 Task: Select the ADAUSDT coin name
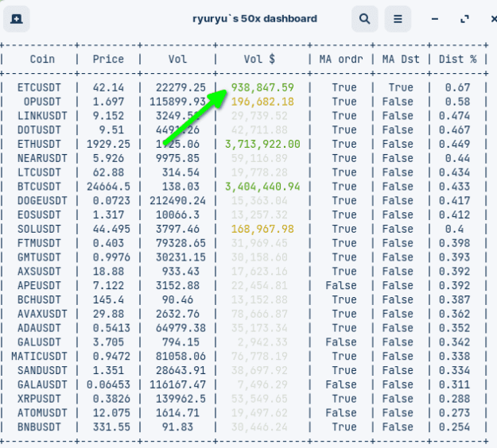point(39,328)
